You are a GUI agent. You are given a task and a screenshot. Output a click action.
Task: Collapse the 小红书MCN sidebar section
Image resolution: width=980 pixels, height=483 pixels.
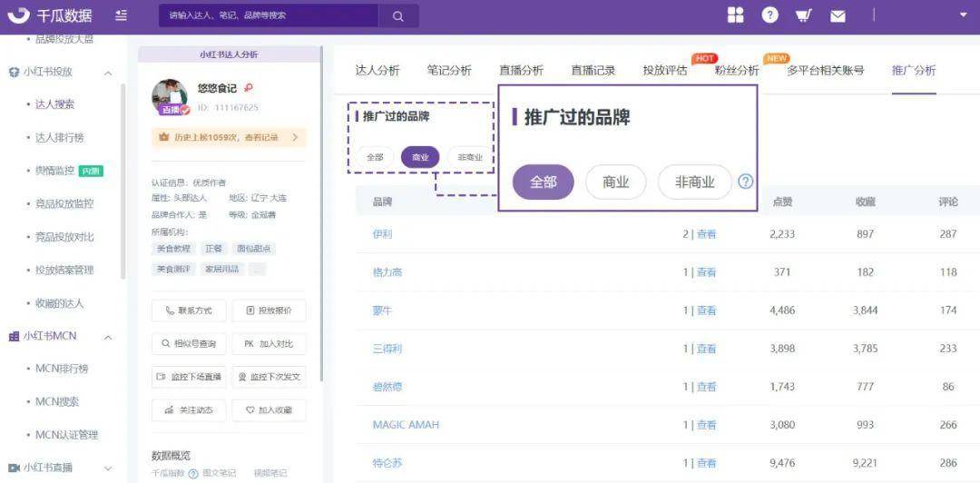108,338
